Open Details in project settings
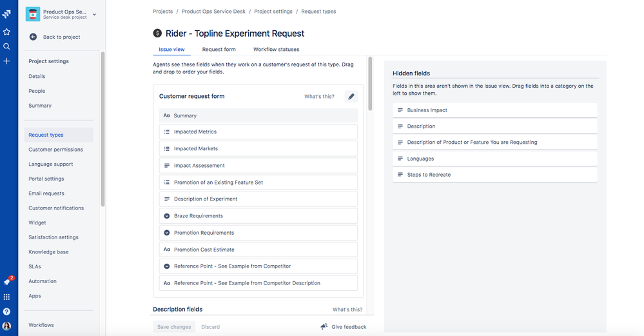The image size is (644, 336). click(x=37, y=76)
